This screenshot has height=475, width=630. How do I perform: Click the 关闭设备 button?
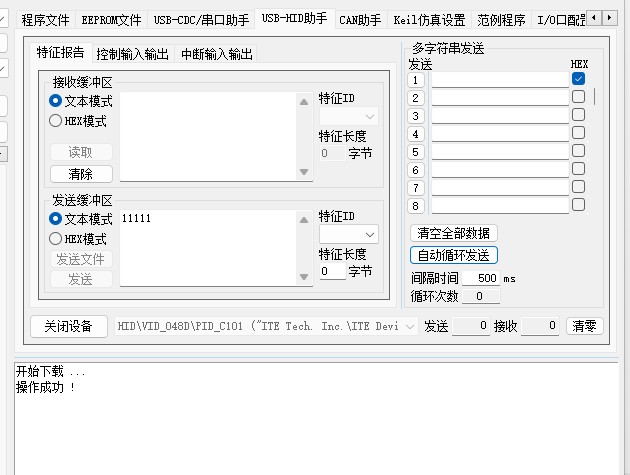(69, 326)
